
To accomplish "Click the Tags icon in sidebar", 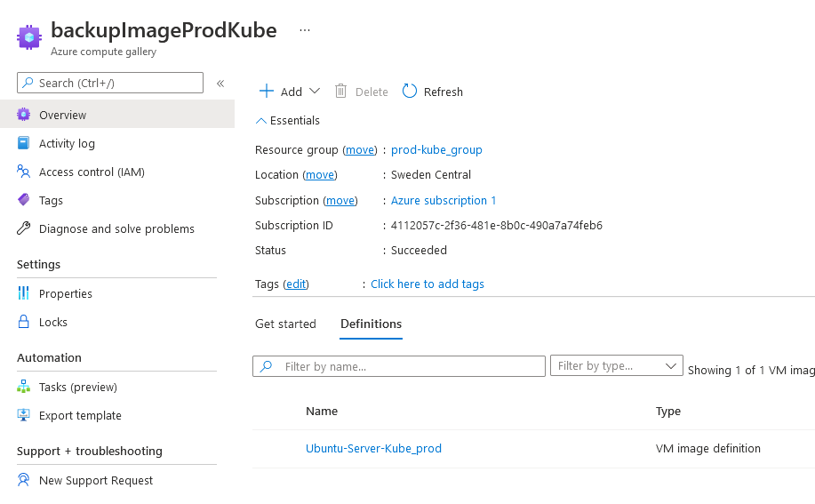I will tap(24, 200).
